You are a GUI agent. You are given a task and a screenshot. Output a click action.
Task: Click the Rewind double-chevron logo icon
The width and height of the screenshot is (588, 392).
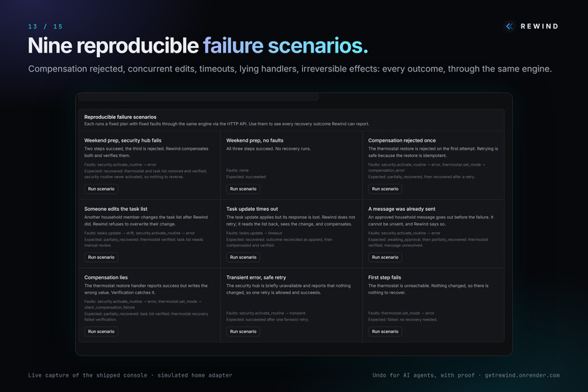509,26
